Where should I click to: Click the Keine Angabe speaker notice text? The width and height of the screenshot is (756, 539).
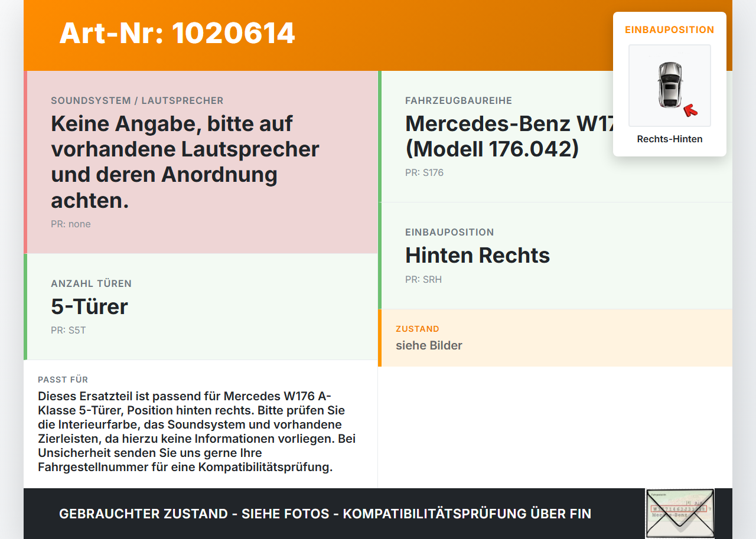point(185,162)
